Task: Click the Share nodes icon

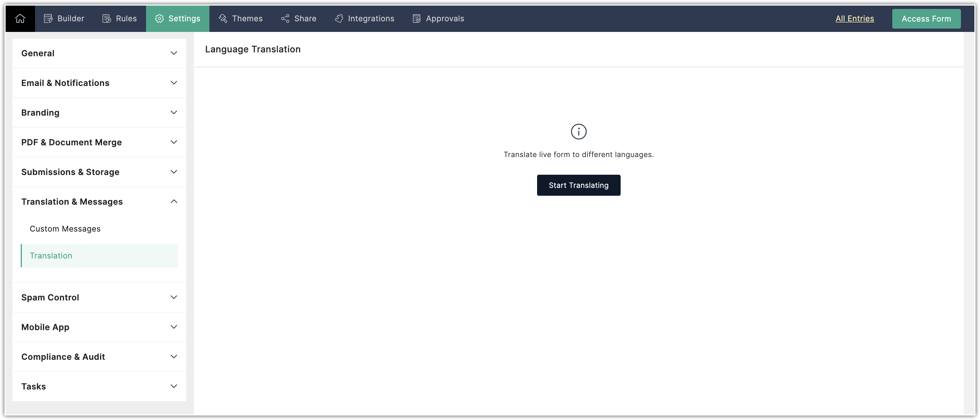Action: click(285, 19)
